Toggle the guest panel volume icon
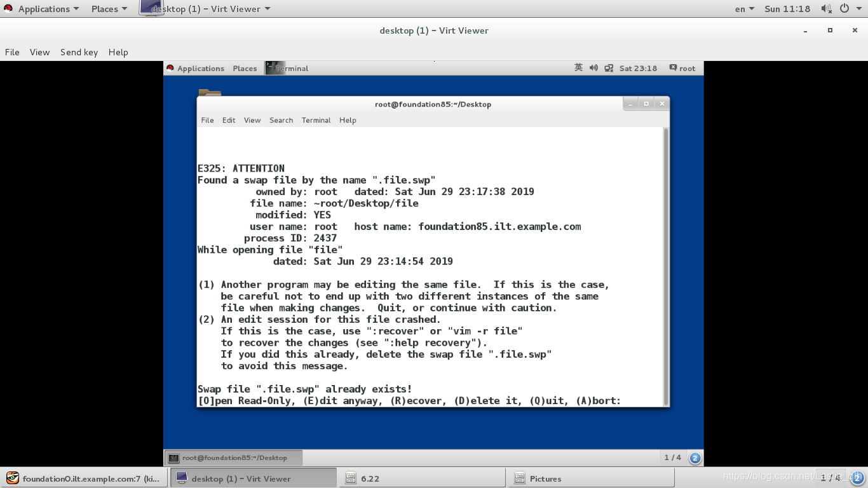The height and width of the screenshot is (488, 868). point(593,68)
